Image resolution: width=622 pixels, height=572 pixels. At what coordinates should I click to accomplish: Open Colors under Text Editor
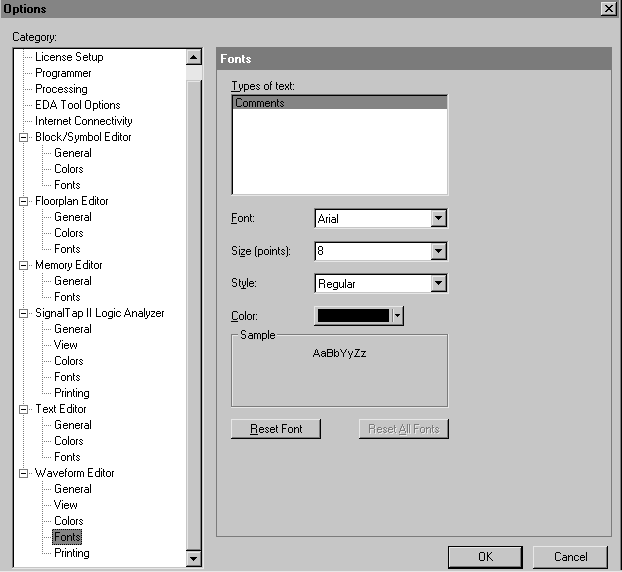pos(69,441)
